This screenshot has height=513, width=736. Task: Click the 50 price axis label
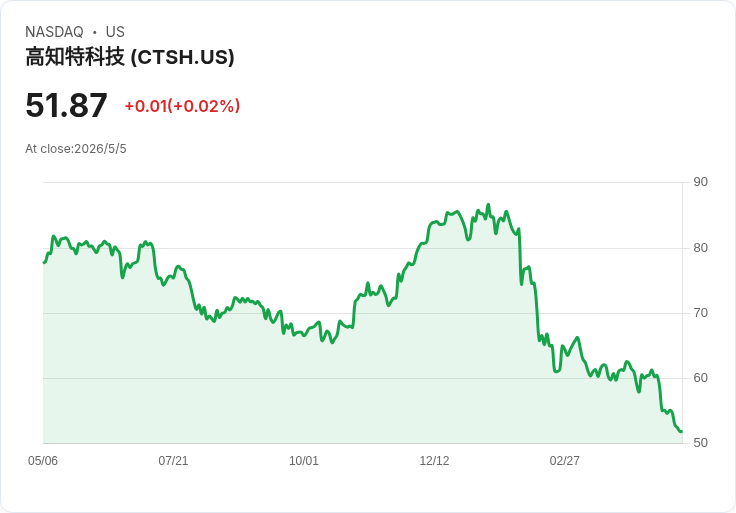tap(700, 443)
